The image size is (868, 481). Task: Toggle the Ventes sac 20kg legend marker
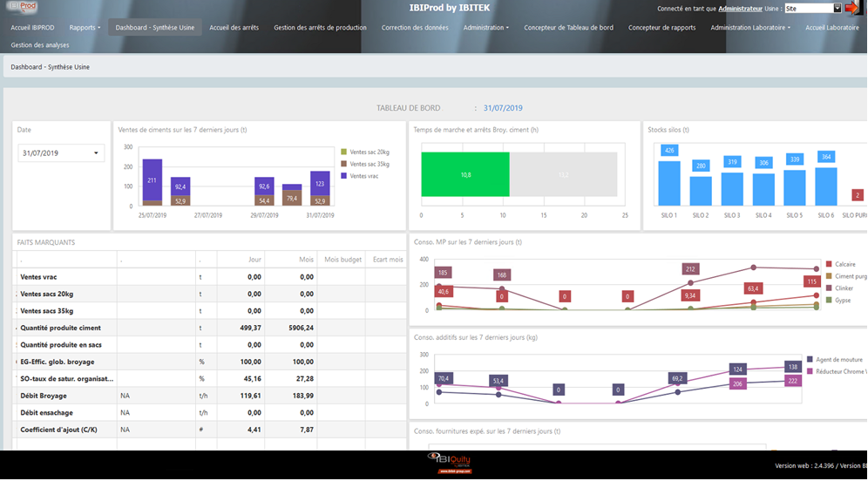click(344, 152)
